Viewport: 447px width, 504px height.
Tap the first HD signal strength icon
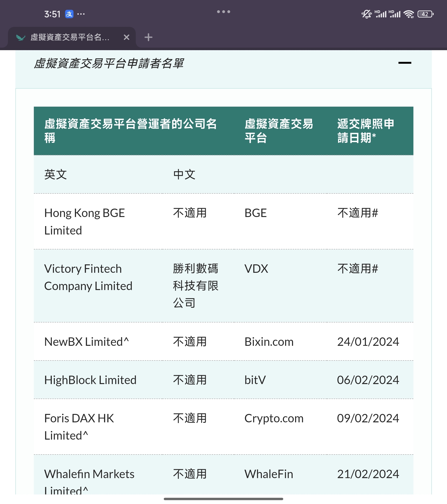[381, 14]
